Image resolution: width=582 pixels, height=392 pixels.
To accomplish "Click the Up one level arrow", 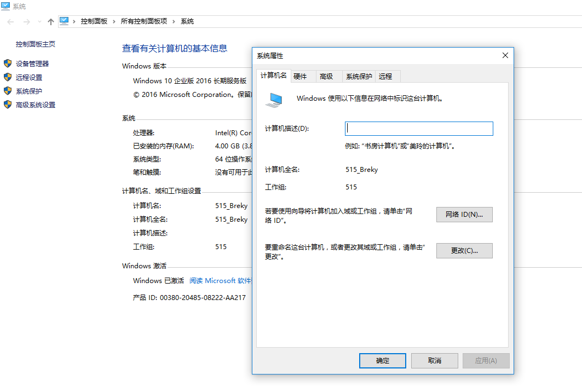I will (x=51, y=22).
